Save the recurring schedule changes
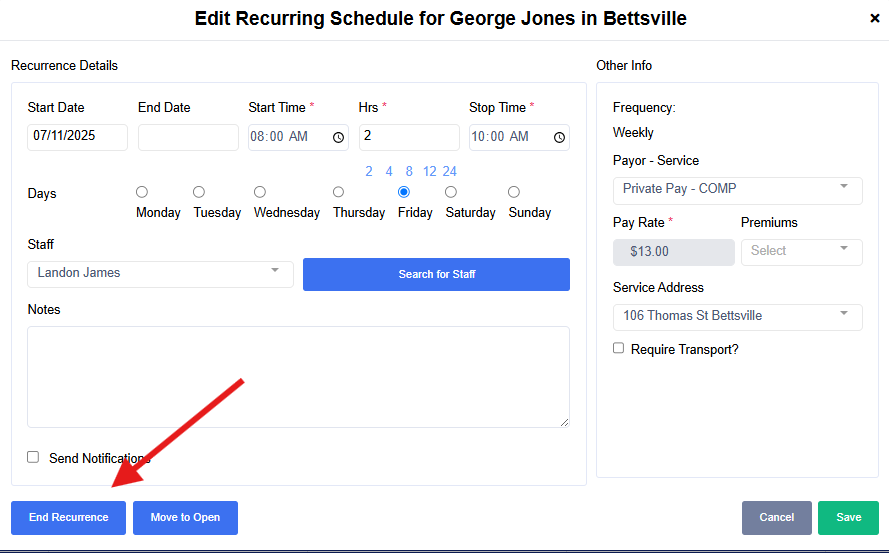Screen dimensions: 889x553 coord(848,517)
